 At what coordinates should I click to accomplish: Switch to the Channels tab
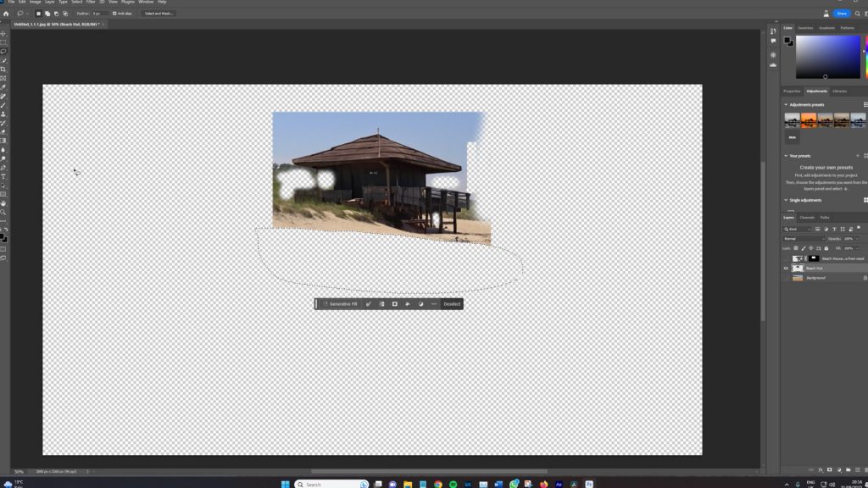tap(807, 218)
